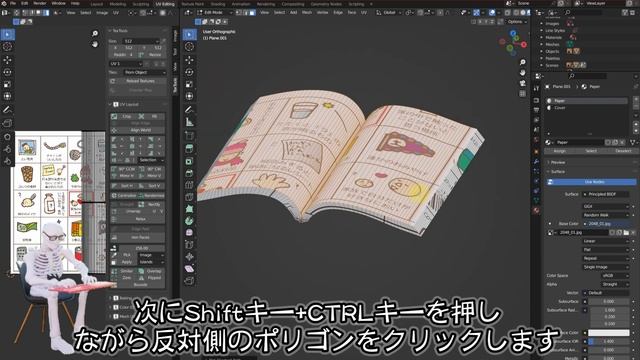Select the Bevel tool

point(189,173)
